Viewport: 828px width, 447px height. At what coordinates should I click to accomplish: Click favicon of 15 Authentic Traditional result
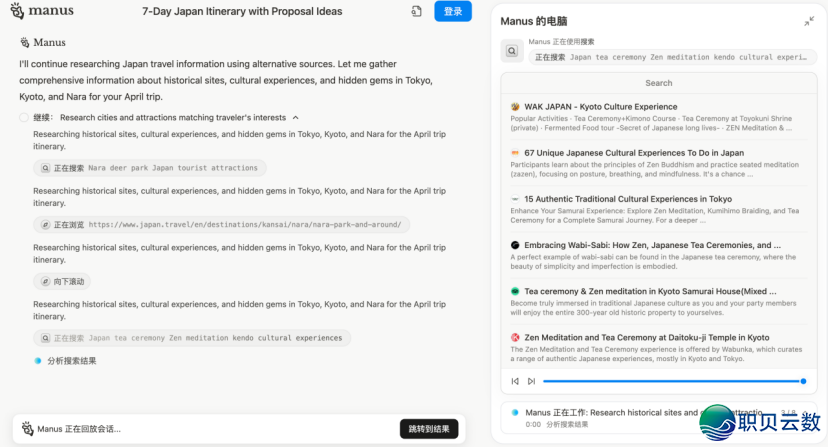coord(515,199)
